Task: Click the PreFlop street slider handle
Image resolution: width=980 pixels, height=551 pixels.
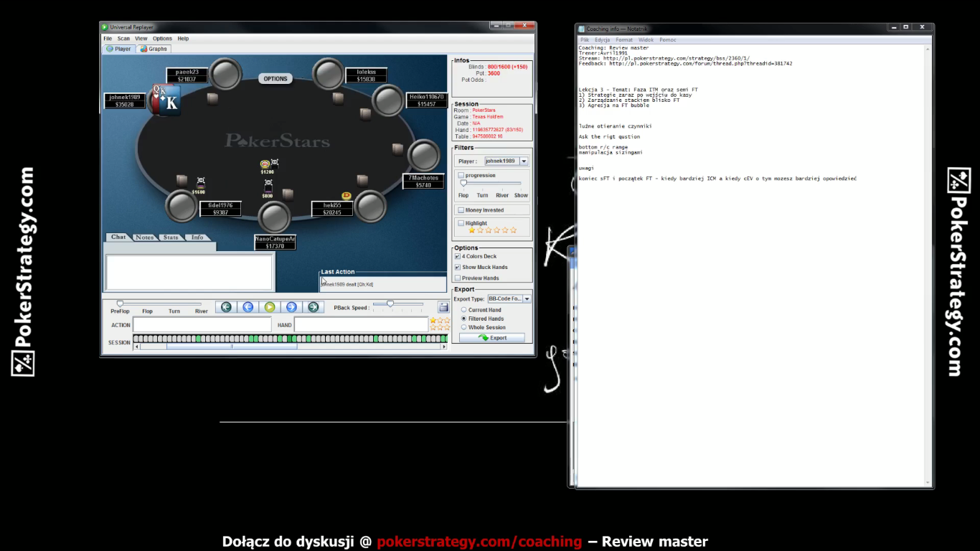Action: [x=120, y=303]
